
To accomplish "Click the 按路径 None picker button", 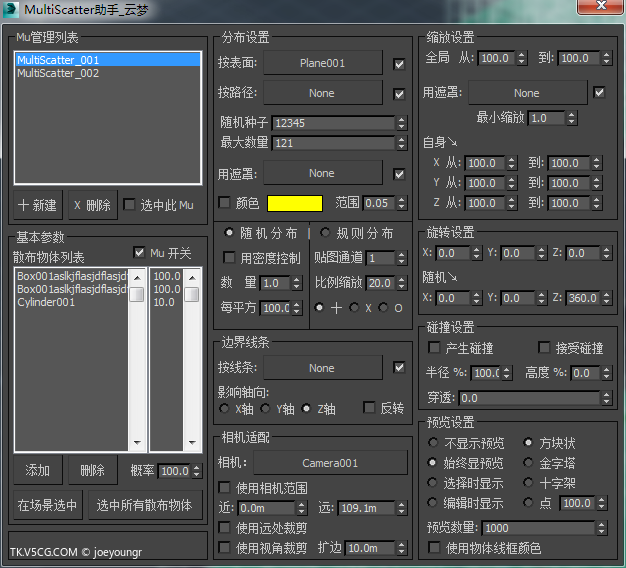I will pos(323,93).
